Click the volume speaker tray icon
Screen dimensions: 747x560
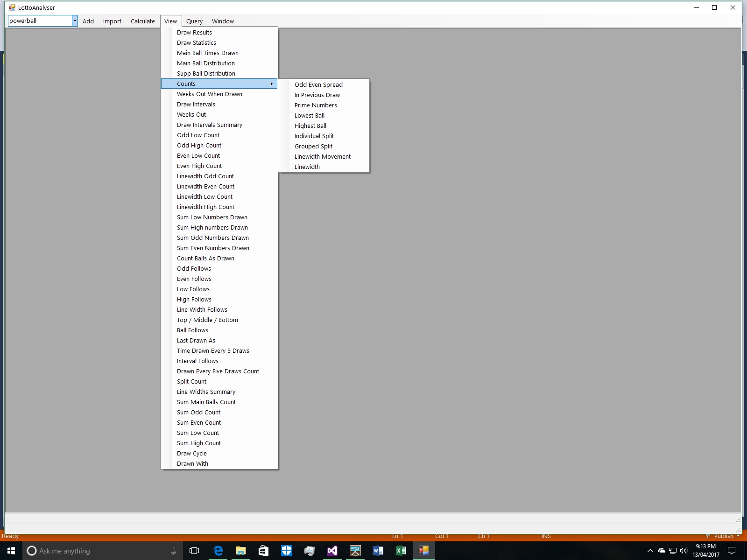pyautogui.click(x=684, y=551)
